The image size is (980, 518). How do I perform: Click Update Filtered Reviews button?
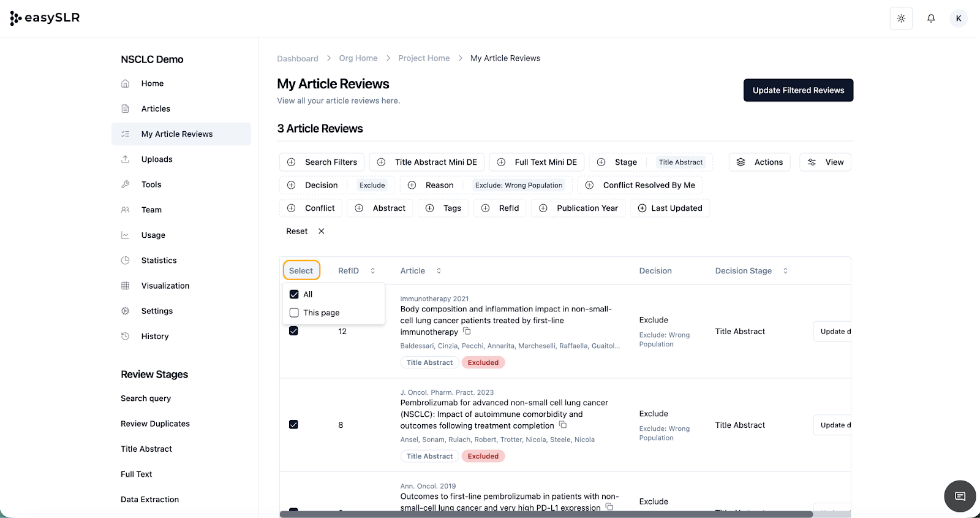point(798,90)
